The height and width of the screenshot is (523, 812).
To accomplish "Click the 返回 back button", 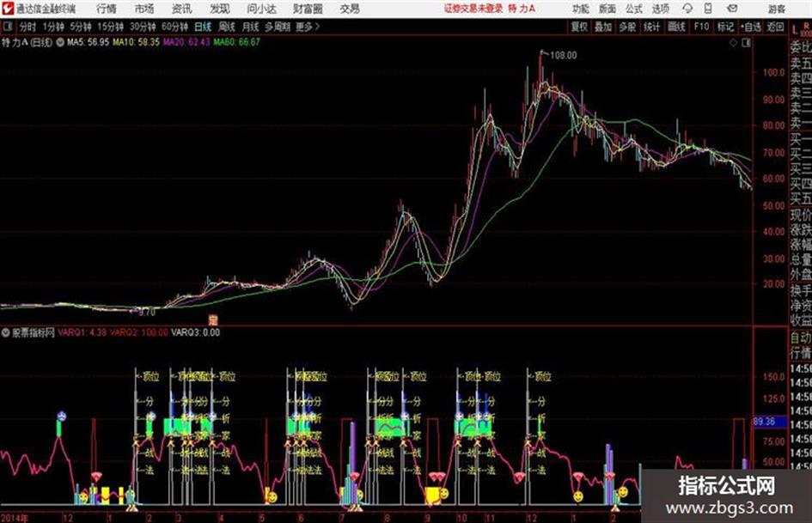I will [776, 27].
